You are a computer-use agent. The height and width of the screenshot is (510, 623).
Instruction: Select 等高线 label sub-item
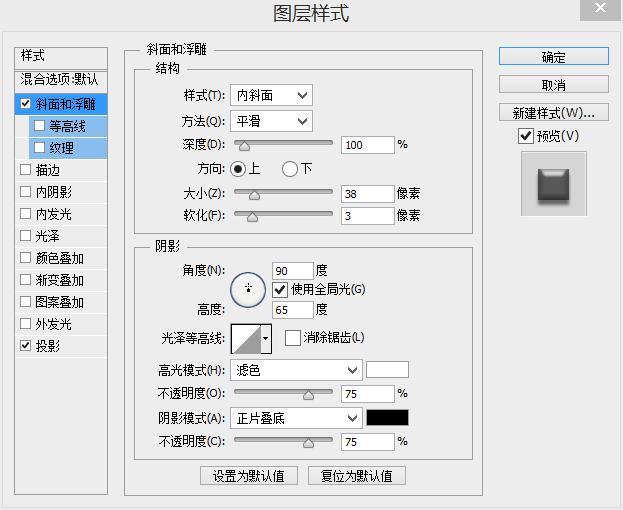tap(67, 126)
